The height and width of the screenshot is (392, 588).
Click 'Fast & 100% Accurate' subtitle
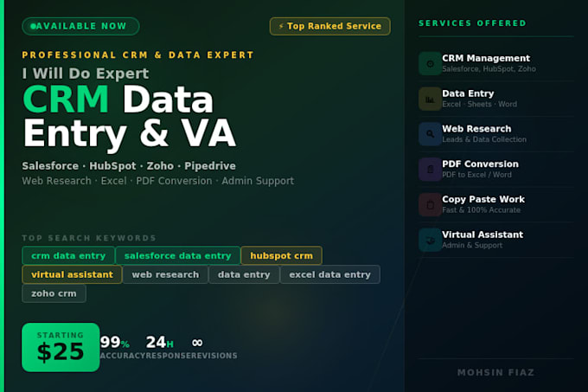pyautogui.click(x=482, y=210)
